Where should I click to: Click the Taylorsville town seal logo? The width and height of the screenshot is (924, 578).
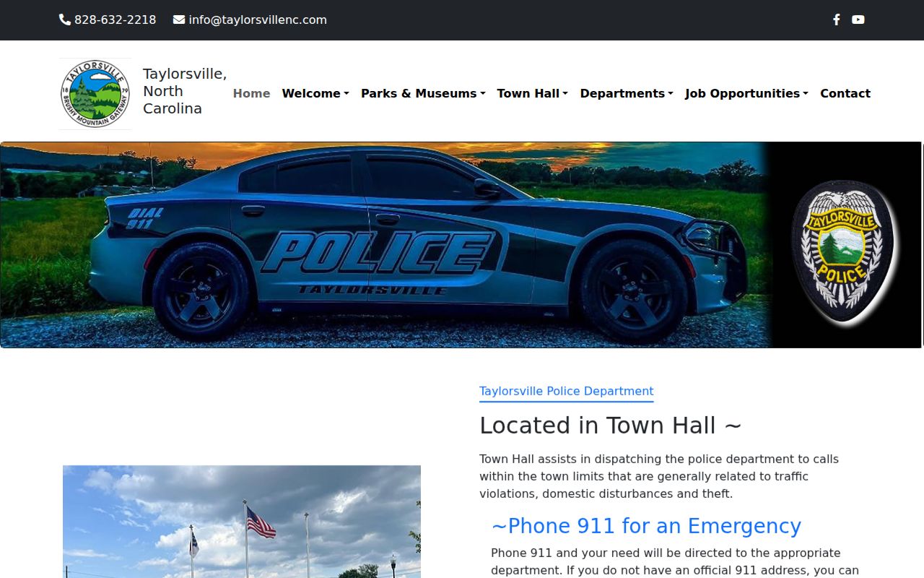(x=95, y=94)
